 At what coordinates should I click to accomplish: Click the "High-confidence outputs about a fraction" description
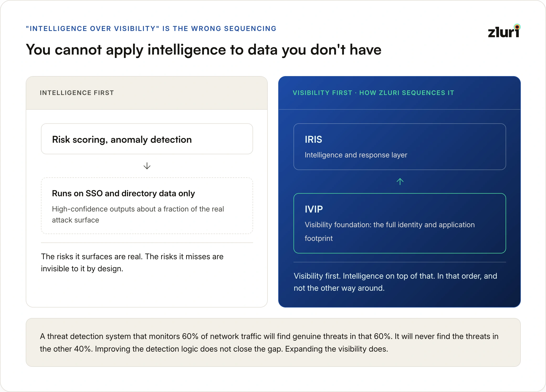click(x=138, y=214)
